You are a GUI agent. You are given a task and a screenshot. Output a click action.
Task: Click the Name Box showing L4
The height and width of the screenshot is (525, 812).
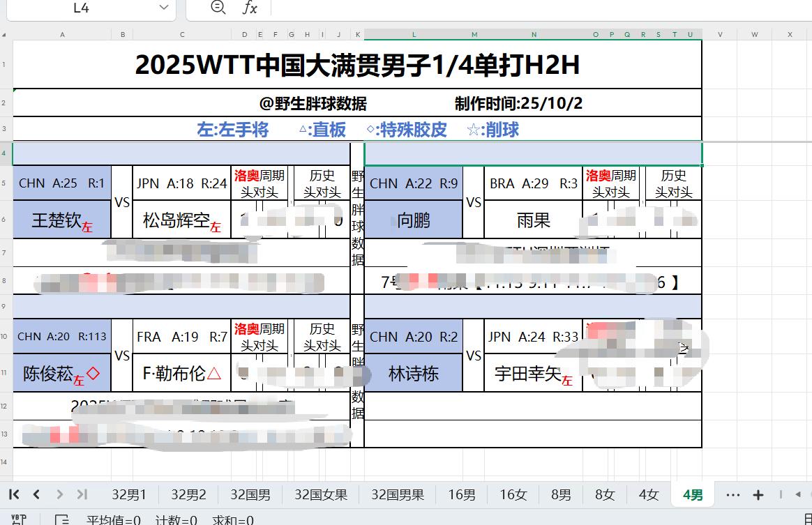coord(81,8)
